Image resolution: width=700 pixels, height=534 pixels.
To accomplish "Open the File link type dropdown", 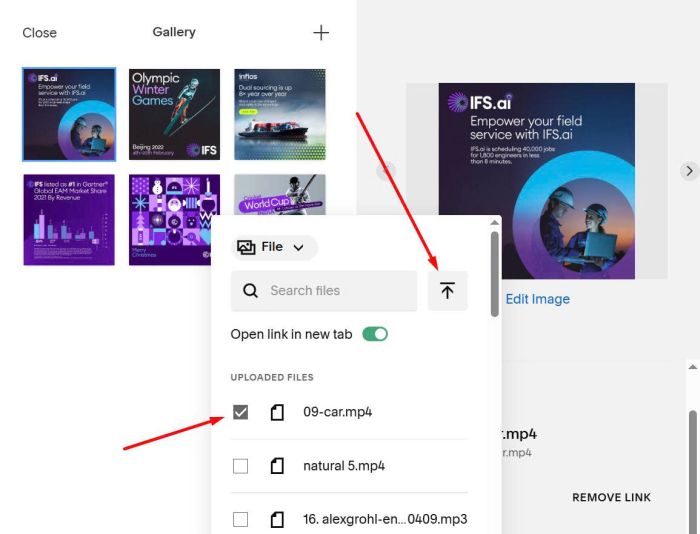I will (274, 247).
